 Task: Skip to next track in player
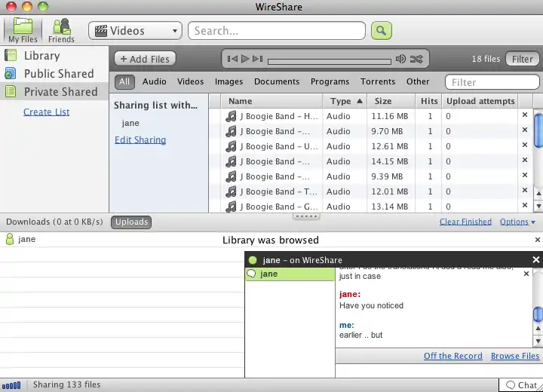coord(257,59)
